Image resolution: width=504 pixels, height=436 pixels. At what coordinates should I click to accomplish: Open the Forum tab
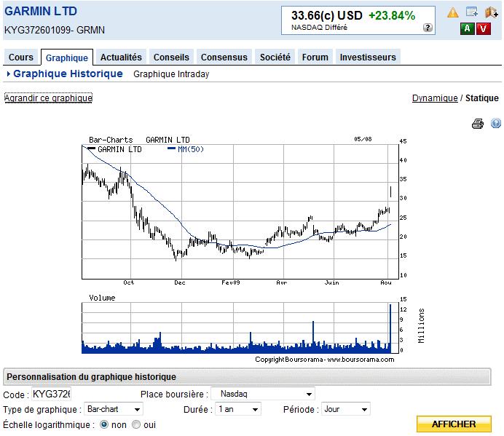click(315, 58)
